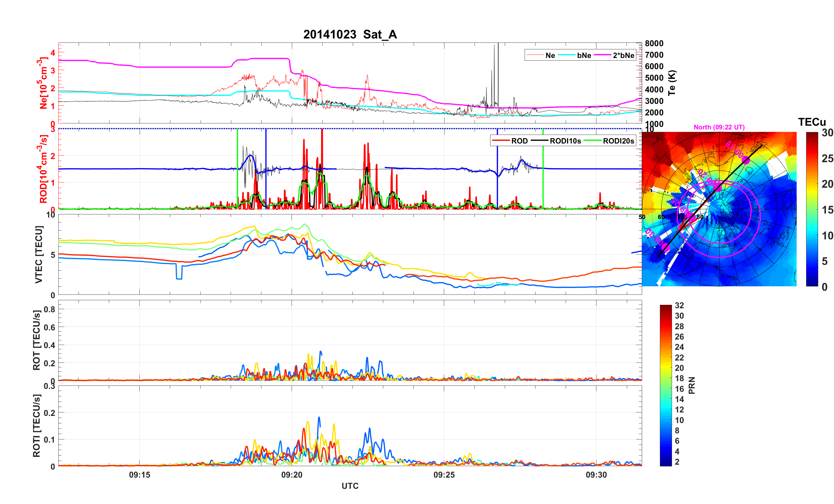Click the UTC x-axis label

point(350,486)
